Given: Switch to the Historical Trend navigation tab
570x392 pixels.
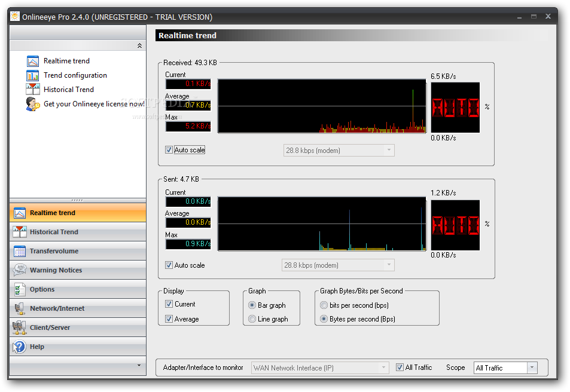Looking at the screenshot, I should point(78,232).
